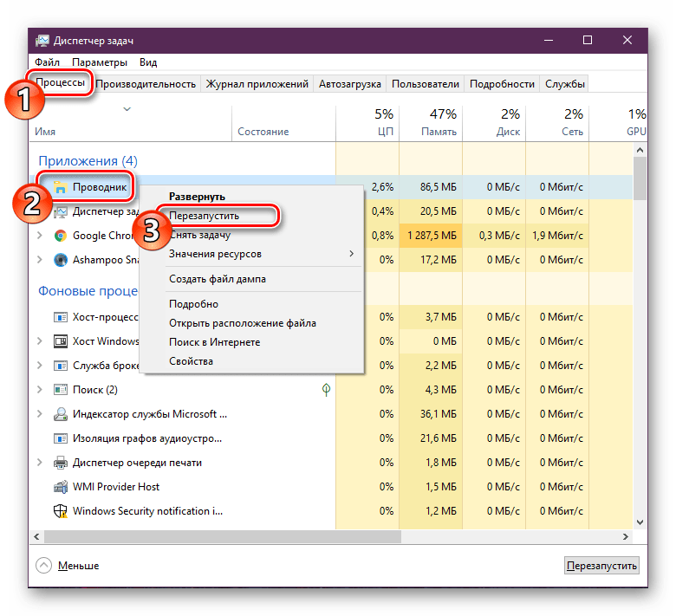Click the Поиск (2) process icon
Viewport: 676px width, 616px height.
point(61,390)
